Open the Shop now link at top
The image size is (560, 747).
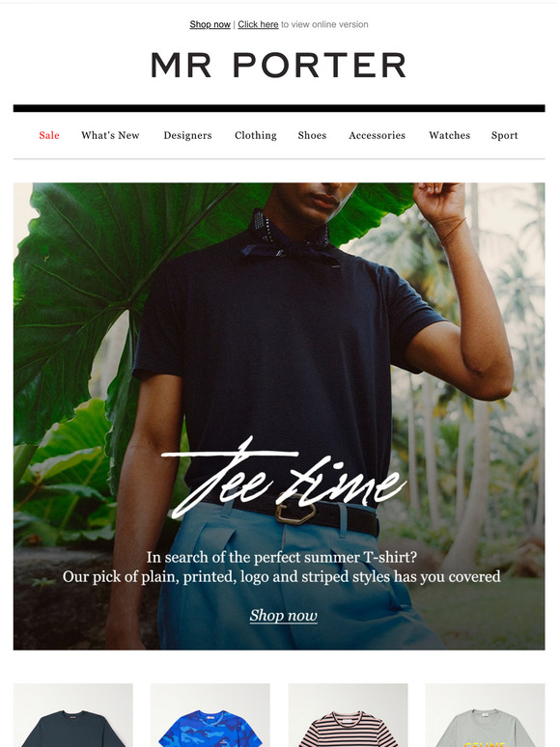210,24
